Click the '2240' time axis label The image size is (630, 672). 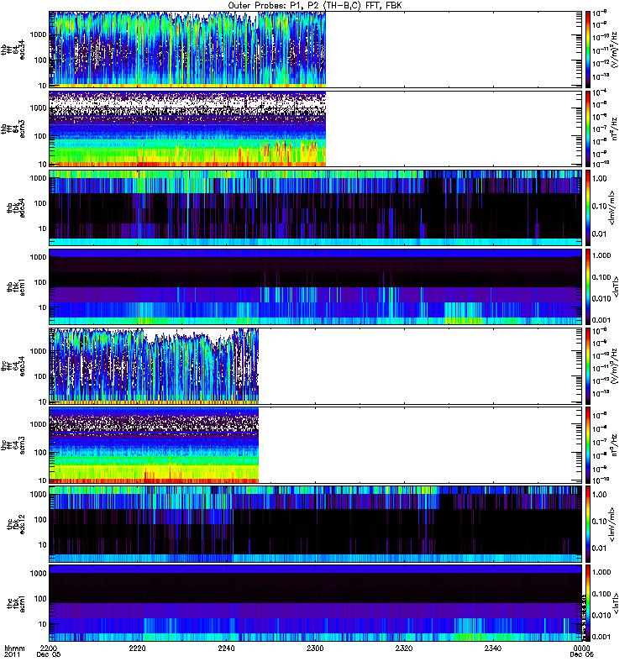(x=226, y=648)
